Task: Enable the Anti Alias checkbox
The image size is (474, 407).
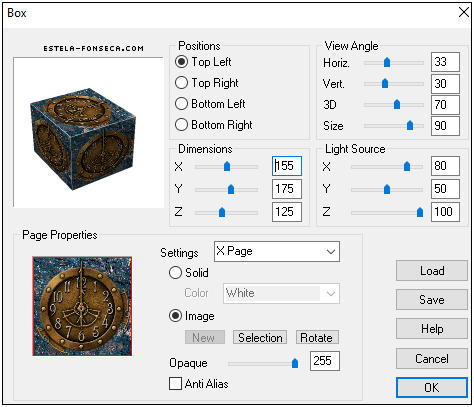Action: [x=175, y=384]
